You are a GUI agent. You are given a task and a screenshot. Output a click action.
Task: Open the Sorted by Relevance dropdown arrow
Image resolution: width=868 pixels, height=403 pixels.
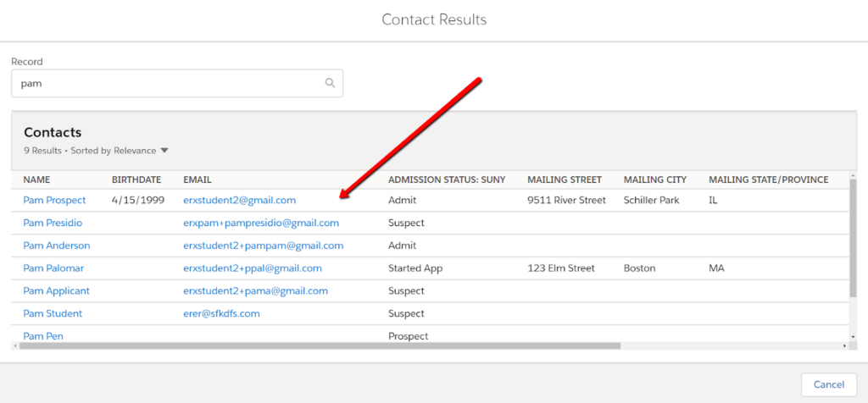(x=164, y=151)
